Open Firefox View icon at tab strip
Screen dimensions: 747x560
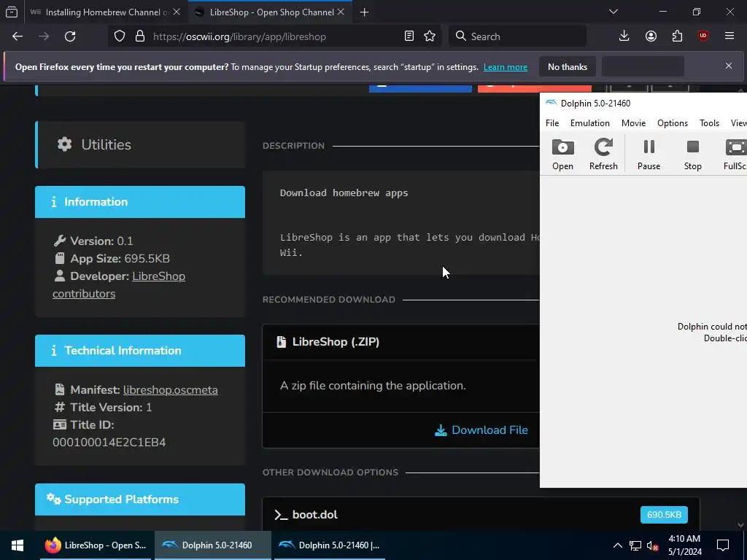point(12,12)
